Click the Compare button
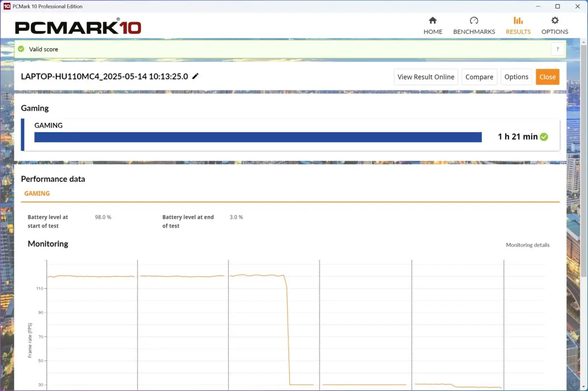588x391 pixels. pyautogui.click(x=479, y=77)
